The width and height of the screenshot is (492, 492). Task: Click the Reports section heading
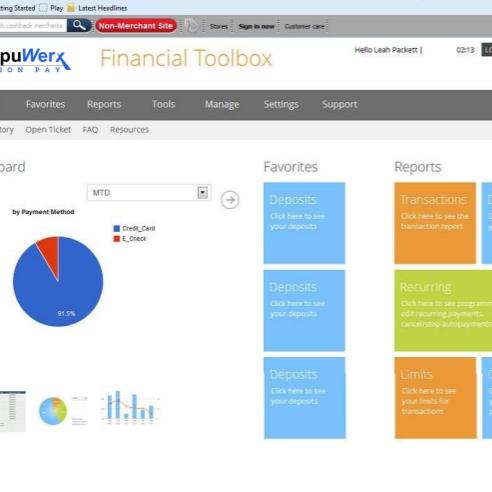[x=418, y=167]
